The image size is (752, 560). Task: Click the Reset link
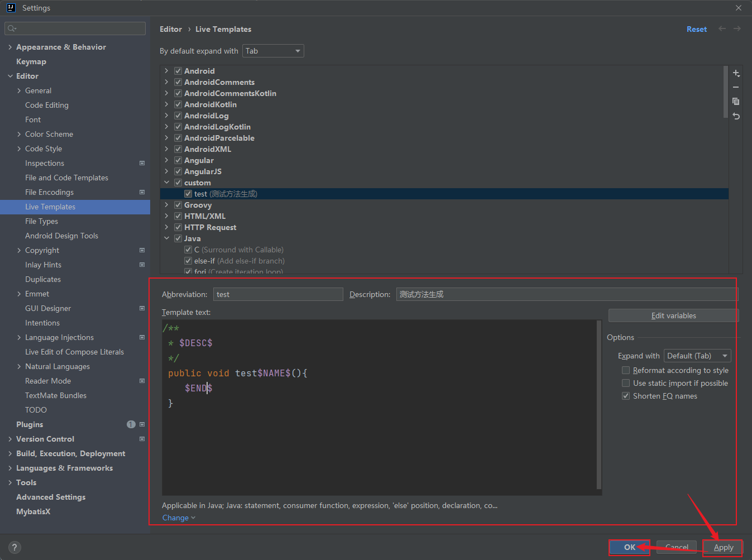coord(696,29)
